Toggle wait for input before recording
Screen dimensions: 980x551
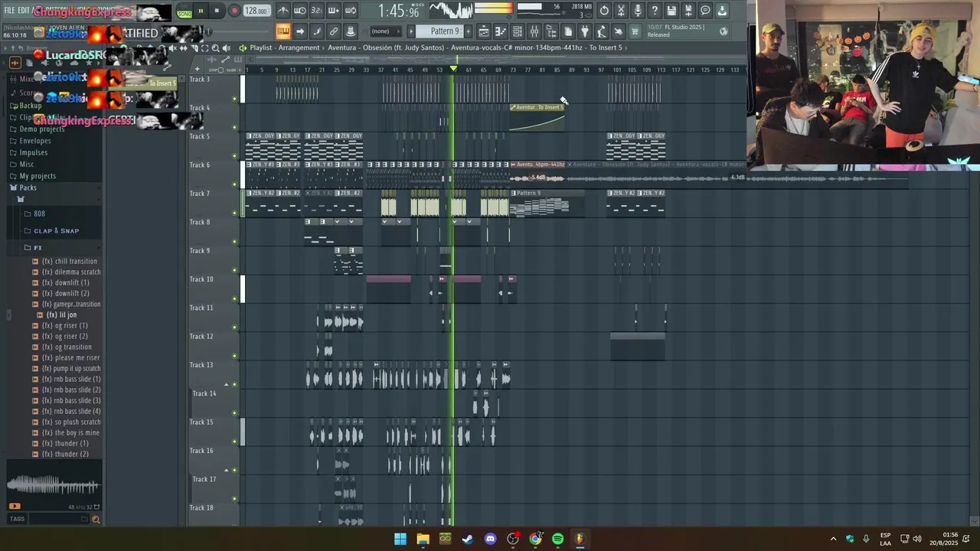(x=300, y=11)
